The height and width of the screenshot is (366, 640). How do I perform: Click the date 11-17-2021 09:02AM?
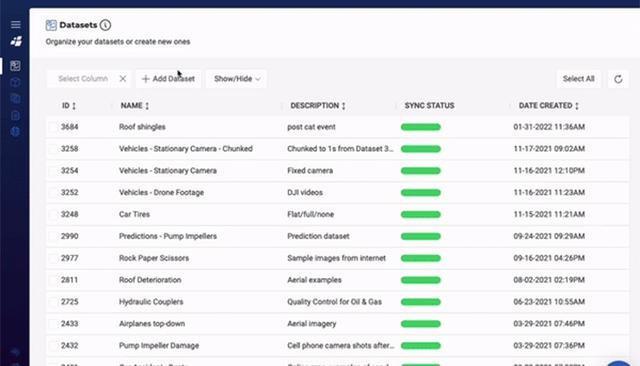pos(549,149)
